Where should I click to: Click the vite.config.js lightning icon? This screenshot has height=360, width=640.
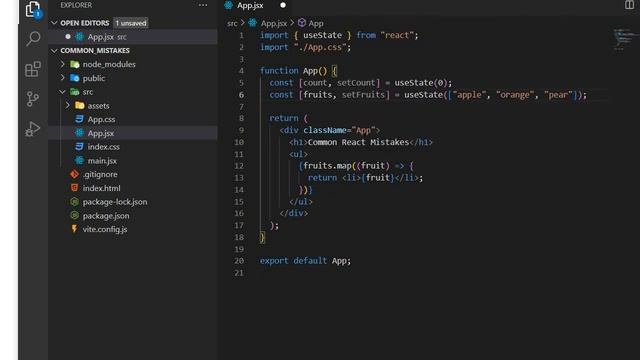click(74, 229)
